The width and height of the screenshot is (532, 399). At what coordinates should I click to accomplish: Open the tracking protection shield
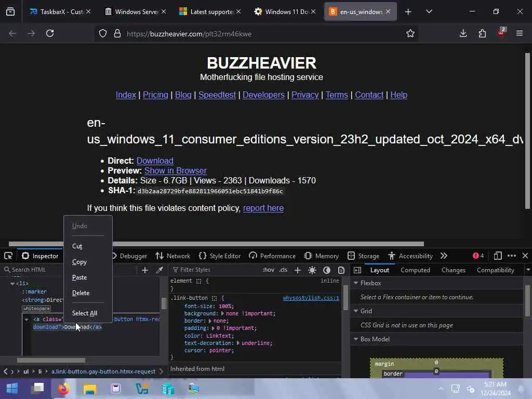tap(103, 34)
